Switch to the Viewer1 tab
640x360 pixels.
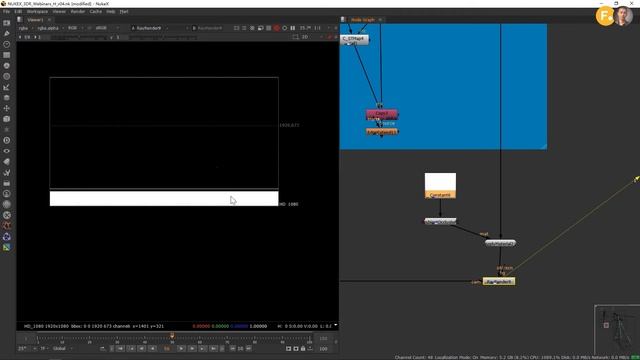pyautogui.click(x=35, y=20)
